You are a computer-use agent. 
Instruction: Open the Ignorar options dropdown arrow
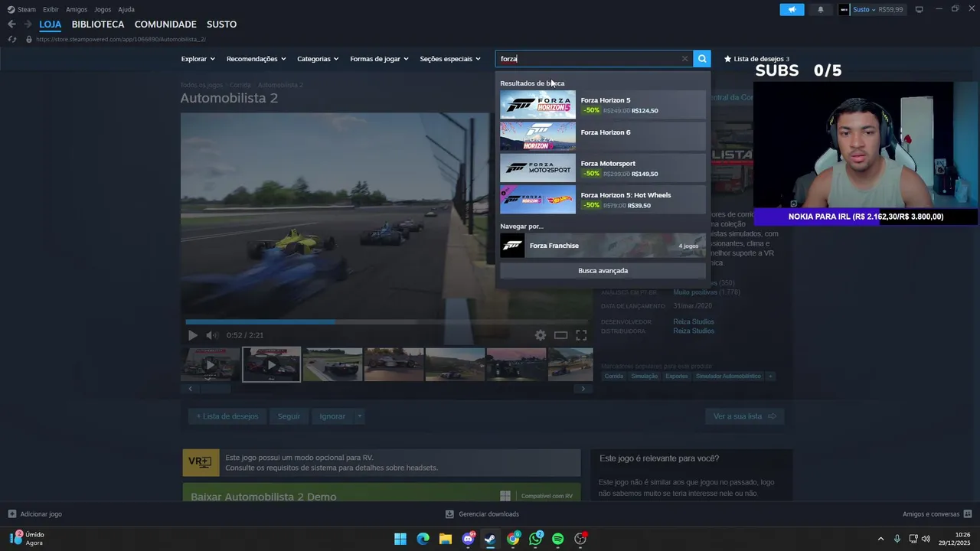pyautogui.click(x=359, y=416)
